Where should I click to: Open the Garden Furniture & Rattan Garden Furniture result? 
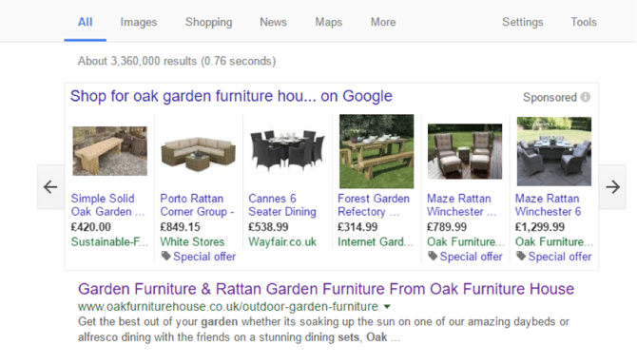326,289
